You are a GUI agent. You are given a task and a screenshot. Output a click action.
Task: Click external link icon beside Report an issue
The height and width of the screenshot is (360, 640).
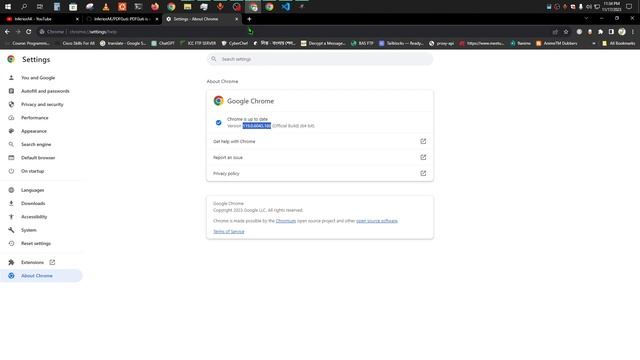coord(423,157)
